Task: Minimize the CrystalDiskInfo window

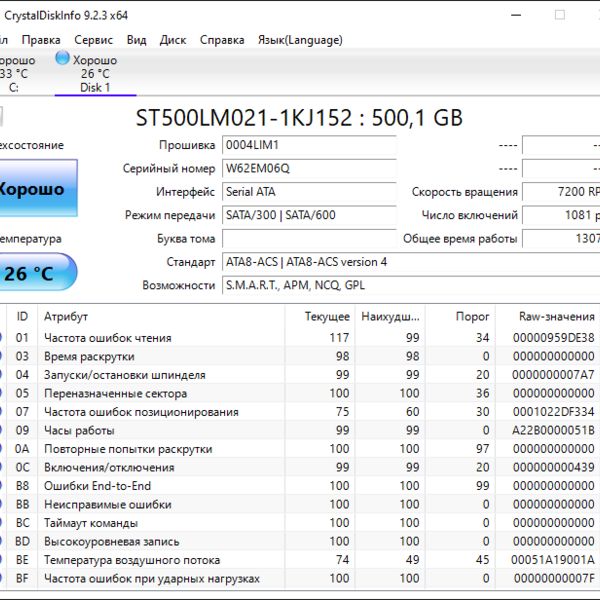Action: (x=516, y=15)
